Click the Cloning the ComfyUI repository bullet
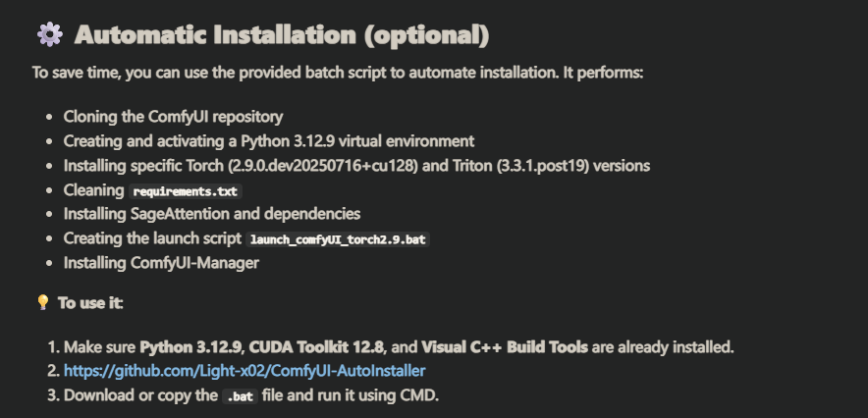The height and width of the screenshot is (418, 868). click(173, 116)
